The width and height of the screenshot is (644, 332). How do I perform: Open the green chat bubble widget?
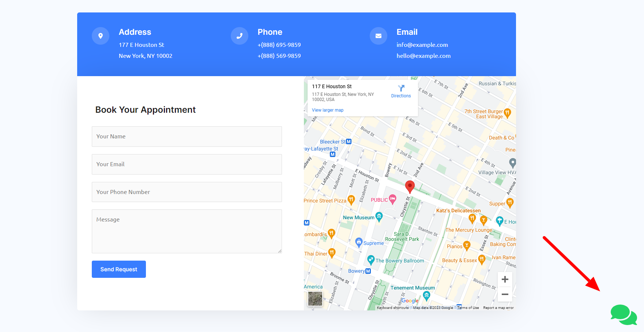point(624,314)
